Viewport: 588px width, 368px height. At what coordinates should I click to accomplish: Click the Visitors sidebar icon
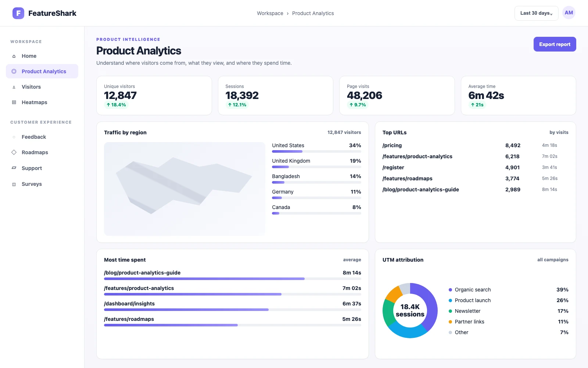coord(14,87)
